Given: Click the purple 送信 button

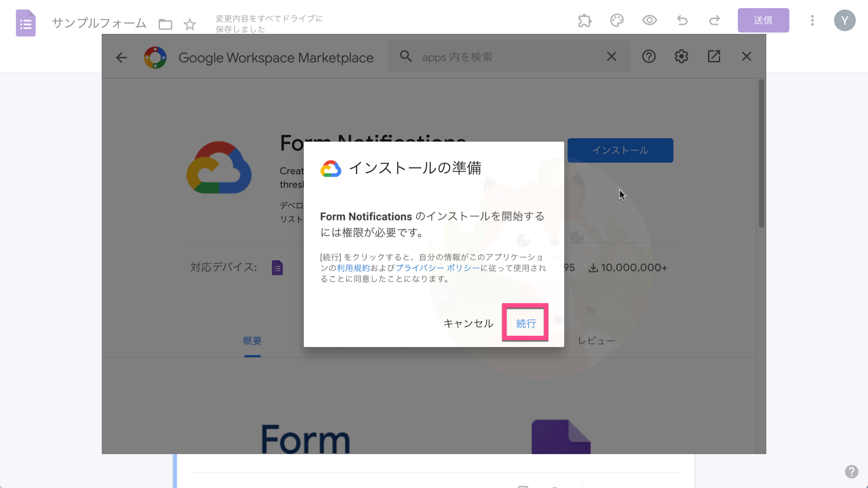Looking at the screenshot, I should [763, 20].
